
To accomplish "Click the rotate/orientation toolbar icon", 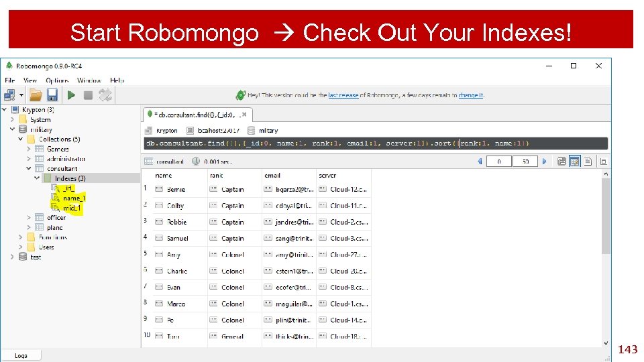I will pyautogui.click(x=105, y=95).
